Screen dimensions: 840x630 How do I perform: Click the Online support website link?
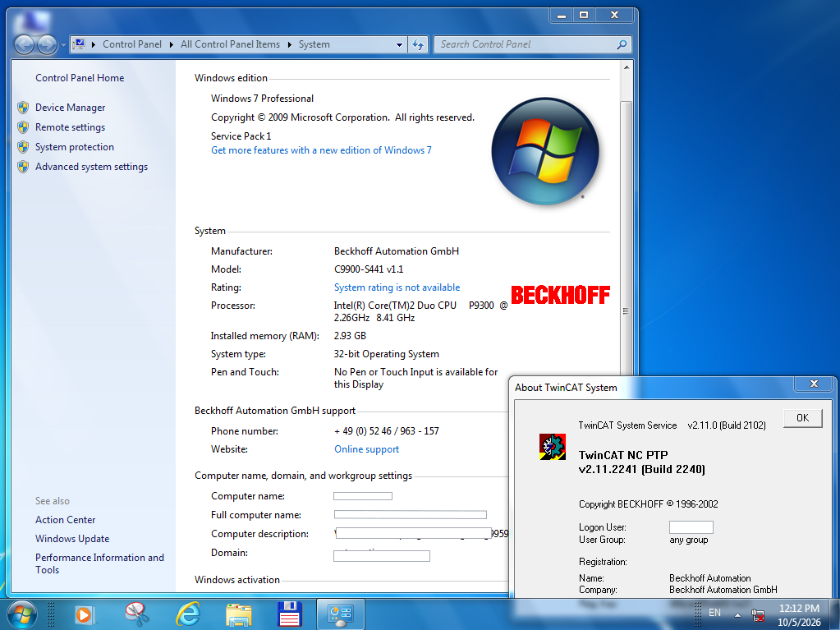367,449
